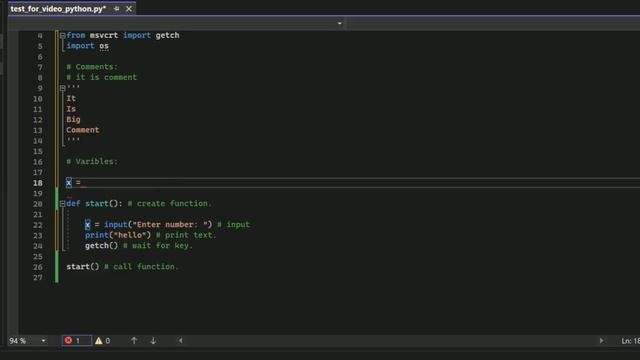The height and width of the screenshot is (360, 640).
Task: Open the 94 % zoom level dropdown
Action: tap(43, 340)
